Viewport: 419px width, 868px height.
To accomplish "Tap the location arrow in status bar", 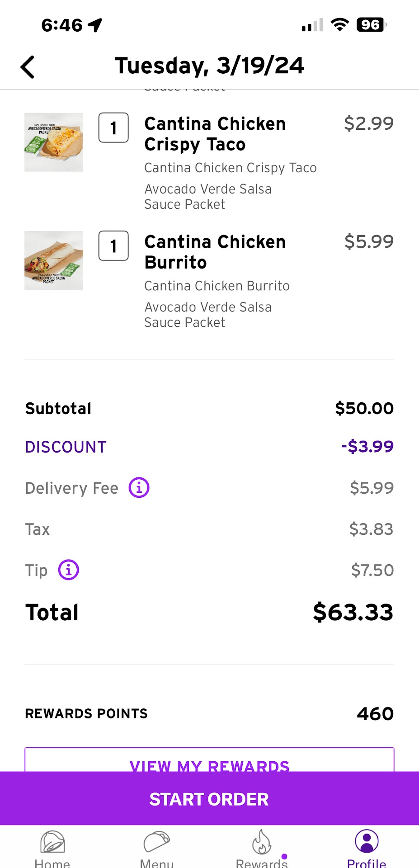I will 95,25.
